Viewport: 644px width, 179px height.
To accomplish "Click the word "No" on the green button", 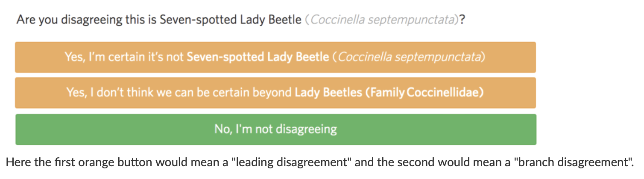I will 221,129.
